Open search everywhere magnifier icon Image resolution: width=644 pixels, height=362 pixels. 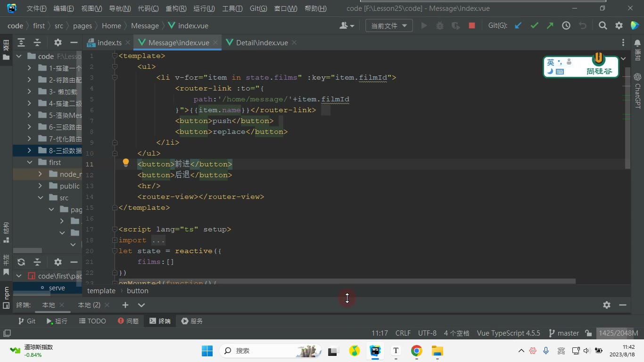click(603, 26)
